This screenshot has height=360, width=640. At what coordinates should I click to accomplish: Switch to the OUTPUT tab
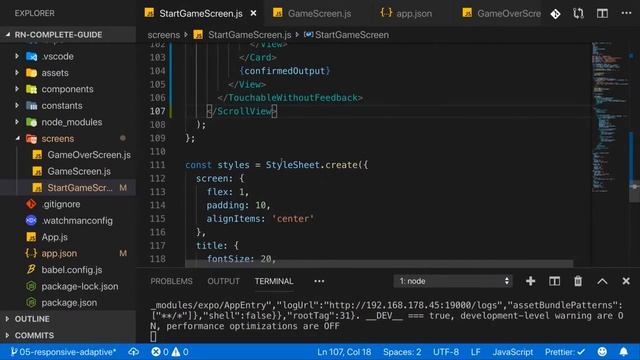pyautogui.click(x=223, y=281)
